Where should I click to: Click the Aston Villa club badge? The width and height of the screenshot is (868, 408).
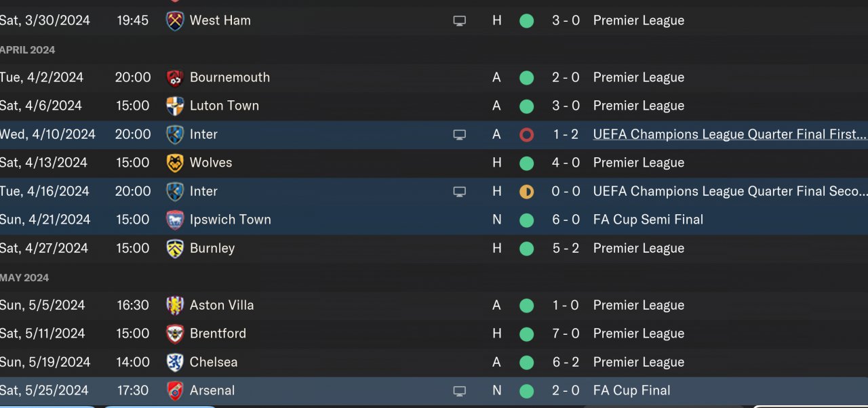pos(175,306)
